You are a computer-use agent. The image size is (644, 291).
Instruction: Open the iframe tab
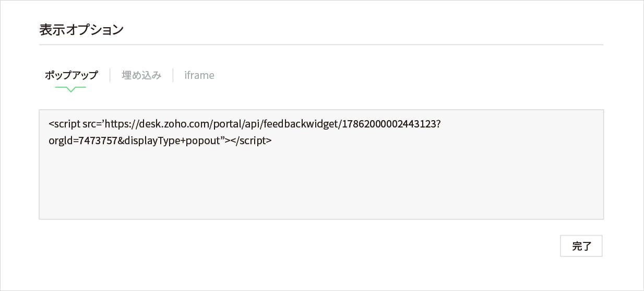click(x=199, y=75)
